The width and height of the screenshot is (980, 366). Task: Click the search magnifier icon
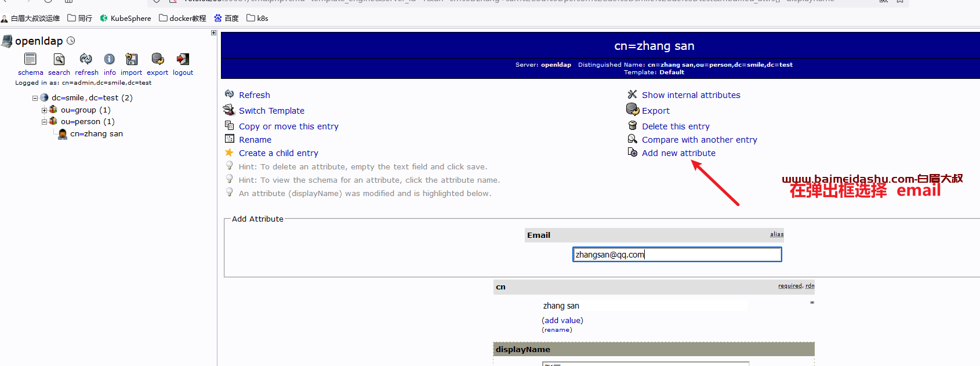59,59
